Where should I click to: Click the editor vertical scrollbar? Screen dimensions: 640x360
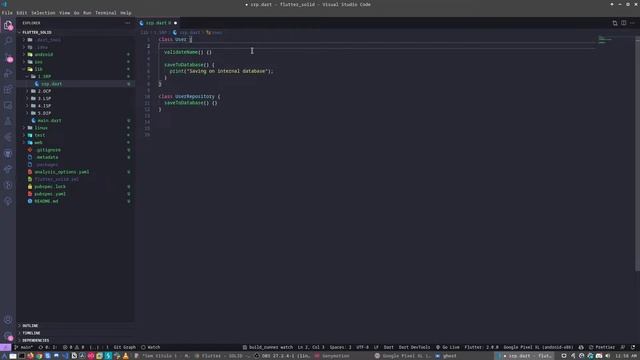pyautogui.click(x=637, y=153)
